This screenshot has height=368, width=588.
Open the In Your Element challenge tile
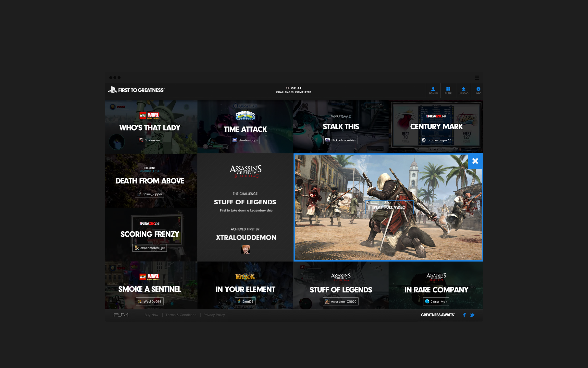tap(245, 285)
